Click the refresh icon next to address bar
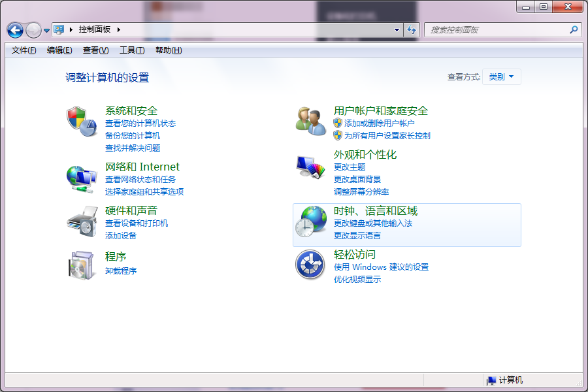588x392 pixels. pyautogui.click(x=410, y=30)
